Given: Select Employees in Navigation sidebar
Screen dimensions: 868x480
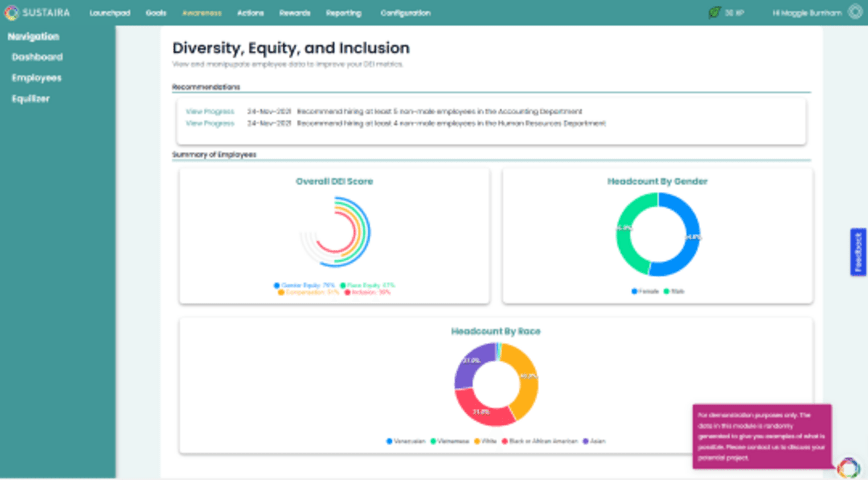Looking at the screenshot, I should click(37, 78).
